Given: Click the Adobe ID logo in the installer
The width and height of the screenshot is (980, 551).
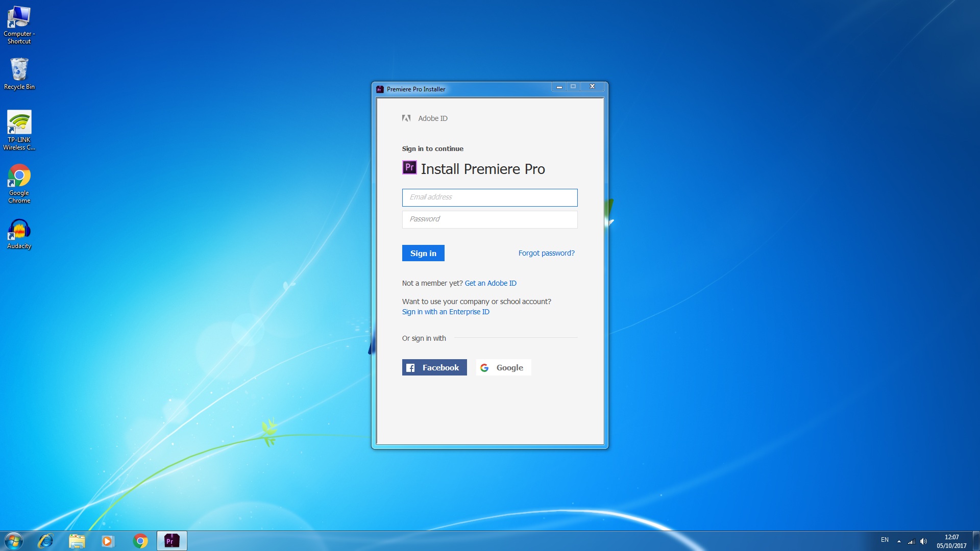Looking at the screenshot, I should pos(406,118).
